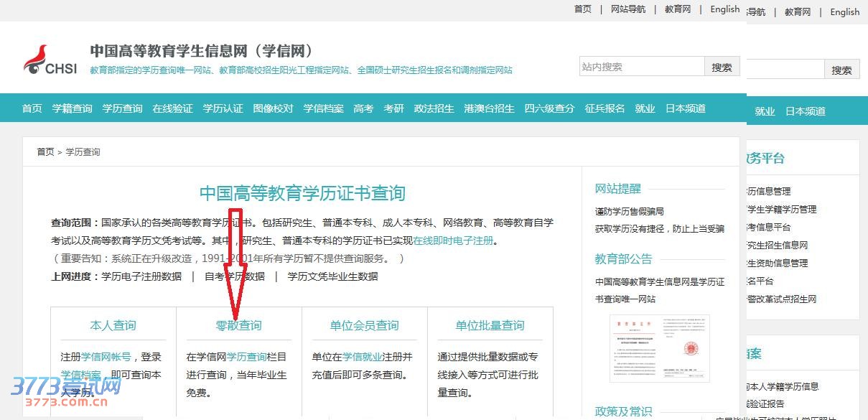The height and width of the screenshot is (420, 868).
Task: Open 考研 from the navigation bar
Action: tap(393, 108)
